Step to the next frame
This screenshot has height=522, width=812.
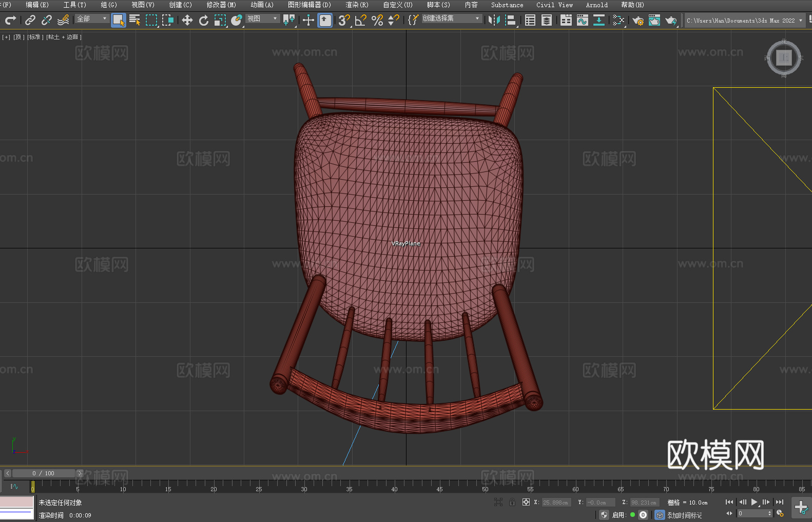click(x=766, y=502)
